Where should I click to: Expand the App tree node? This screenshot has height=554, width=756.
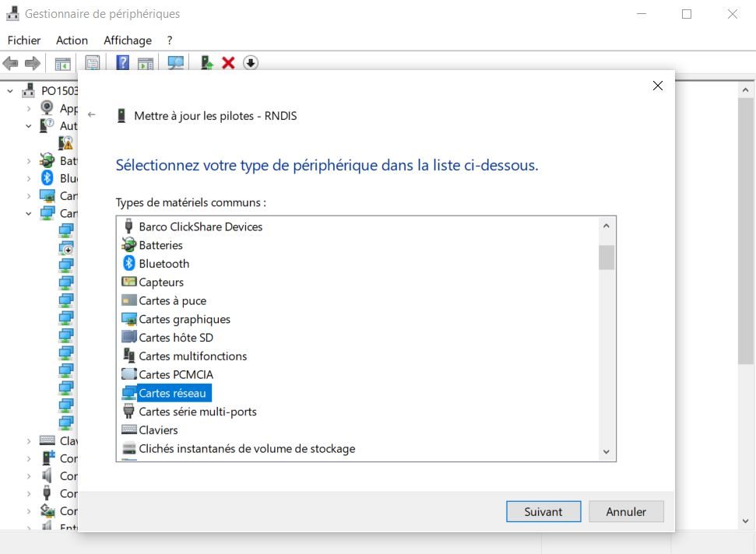click(x=29, y=108)
